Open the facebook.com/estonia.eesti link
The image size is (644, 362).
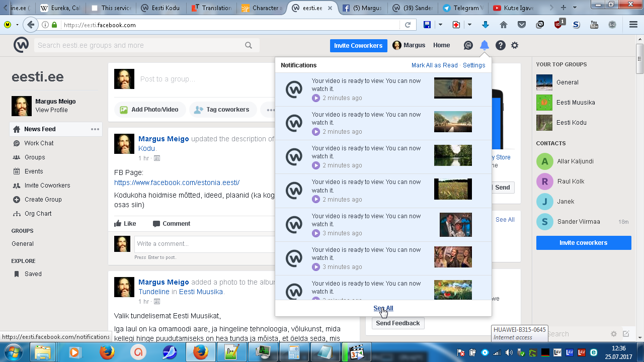pos(177,183)
